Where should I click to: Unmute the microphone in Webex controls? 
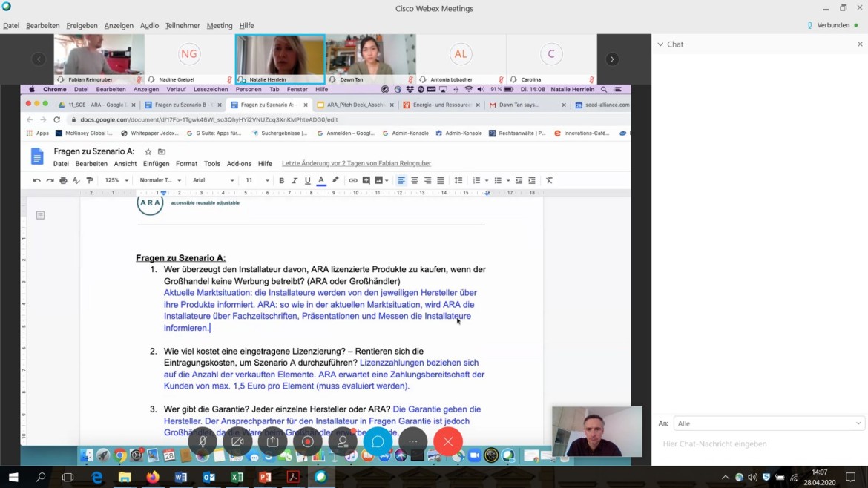click(203, 442)
